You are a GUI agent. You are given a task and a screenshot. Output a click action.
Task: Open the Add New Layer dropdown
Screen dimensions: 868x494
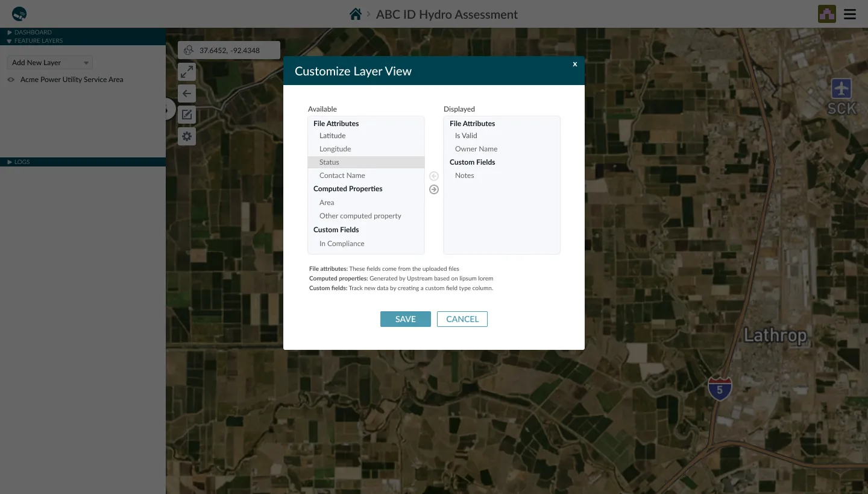tap(50, 63)
